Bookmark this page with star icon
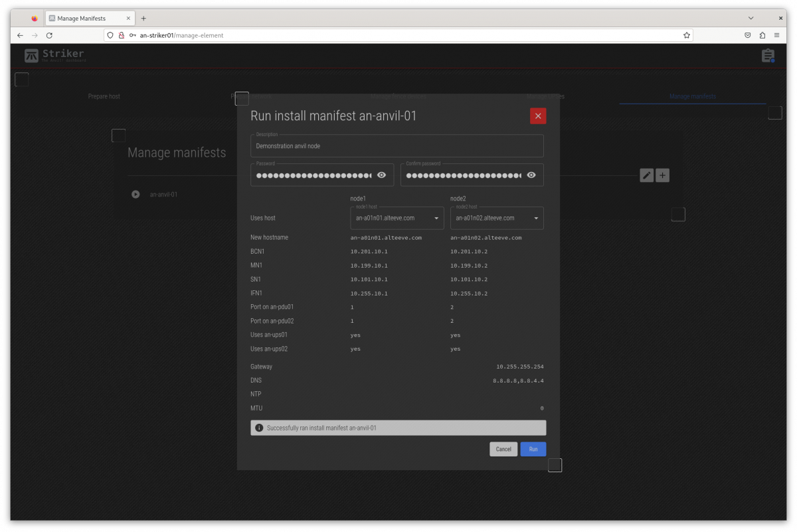The image size is (797, 532). [x=687, y=35]
